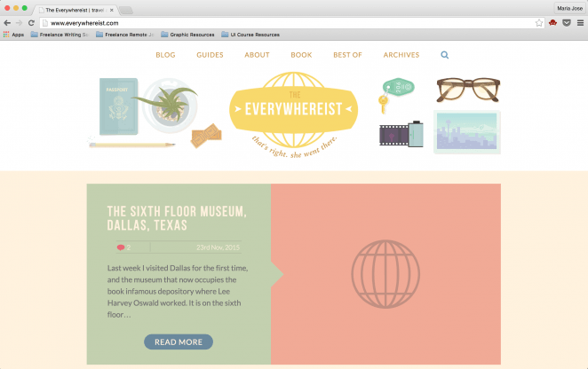The width and height of the screenshot is (588, 369).
Task: Open The Sixth Floor Museum post title
Action: [176, 218]
